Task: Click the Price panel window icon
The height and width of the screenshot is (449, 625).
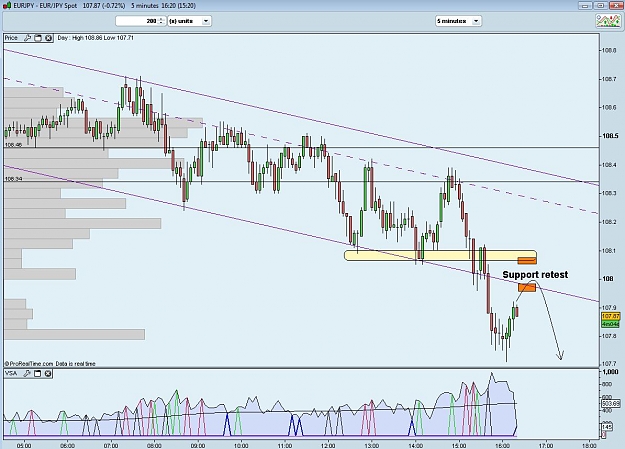Action: coord(37,38)
